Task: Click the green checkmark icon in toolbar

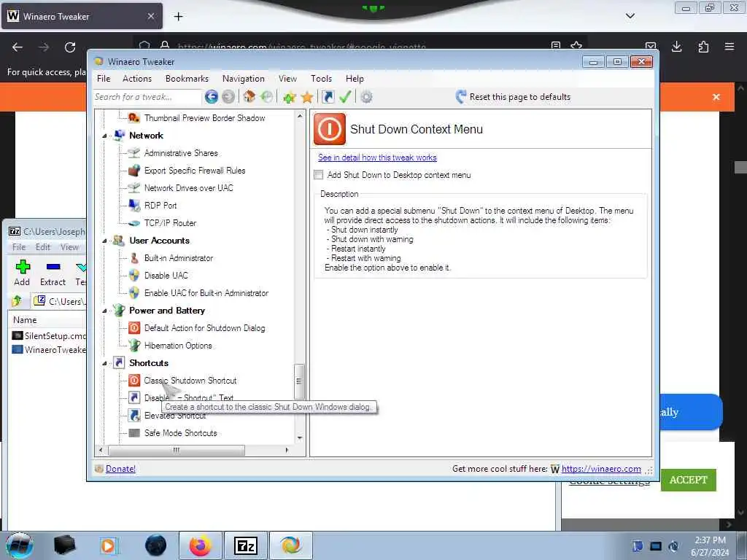Action: [345, 97]
